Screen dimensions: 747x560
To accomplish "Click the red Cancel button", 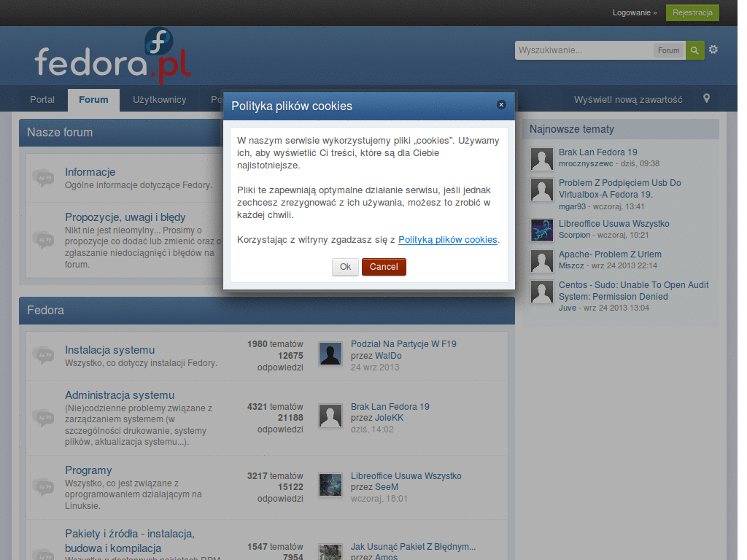I will [384, 267].
